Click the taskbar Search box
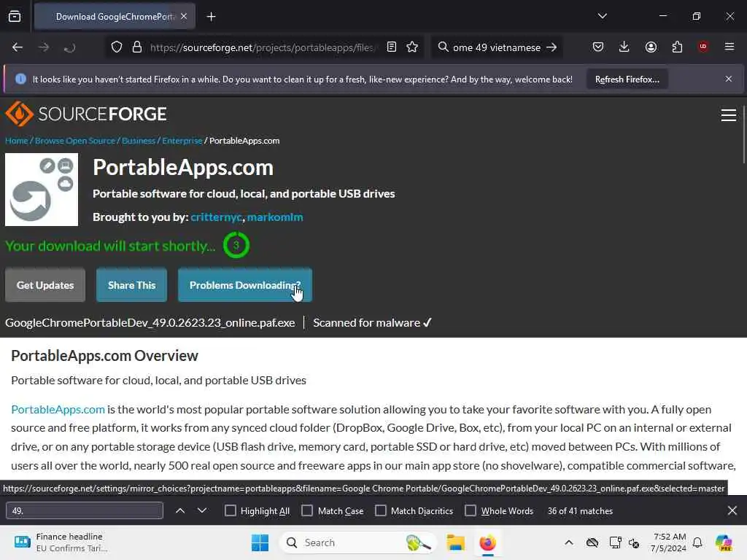Image resolution: width=747 pixels, height=560 pixels. [x=357, y=542]
